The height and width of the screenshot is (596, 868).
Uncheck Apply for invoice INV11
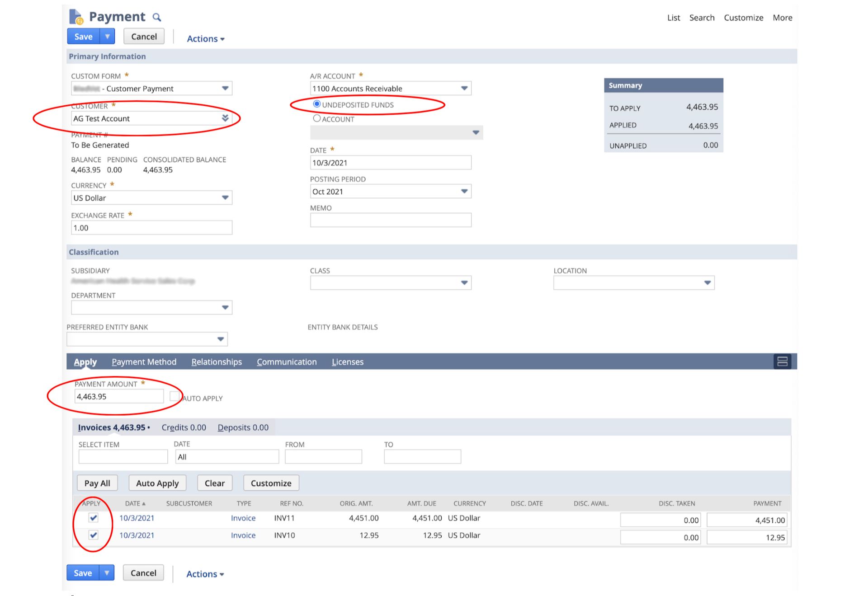coord(94,518)
